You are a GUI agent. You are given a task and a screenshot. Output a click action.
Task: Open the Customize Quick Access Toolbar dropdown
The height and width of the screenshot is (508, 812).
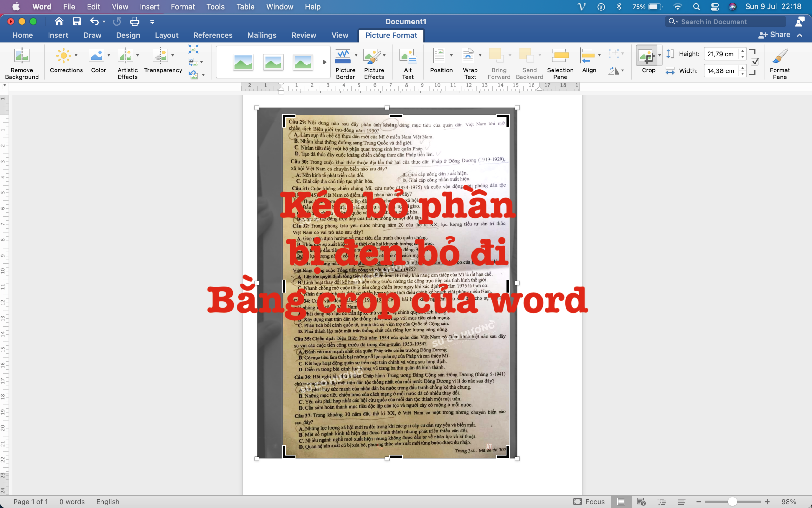tap(152, 22)
